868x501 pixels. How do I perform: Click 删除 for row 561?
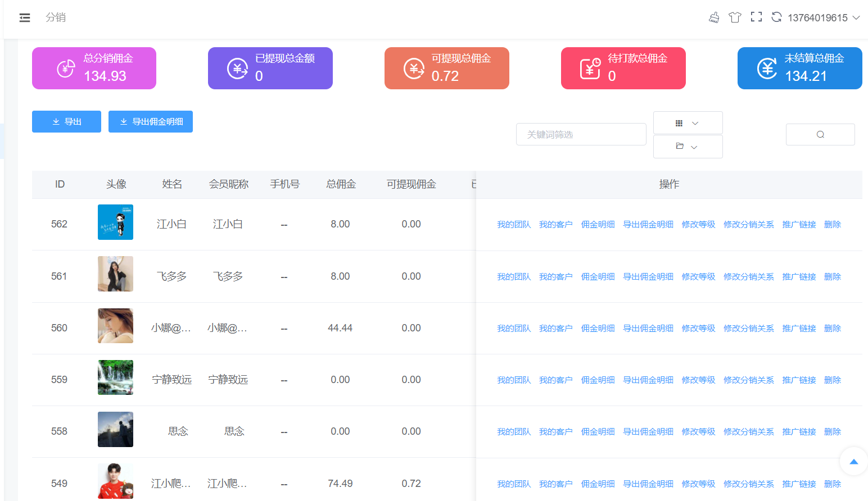click(x=833, y=277)
